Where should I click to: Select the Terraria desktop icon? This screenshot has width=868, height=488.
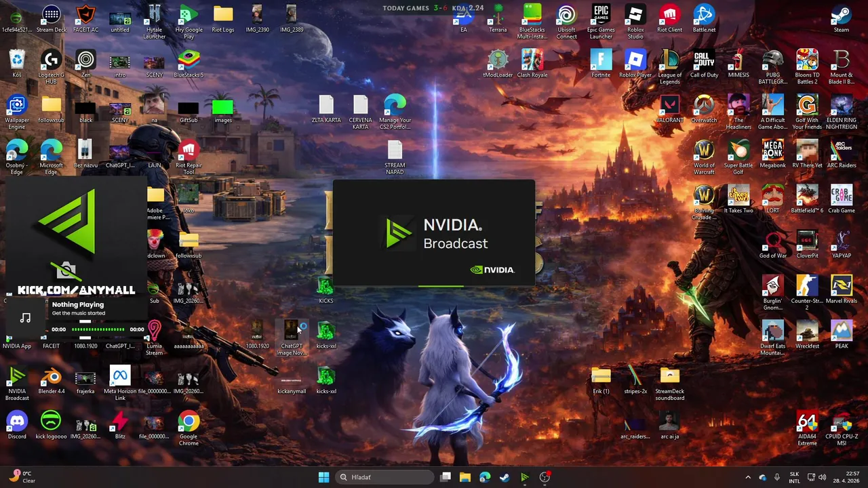click(498, 19)
